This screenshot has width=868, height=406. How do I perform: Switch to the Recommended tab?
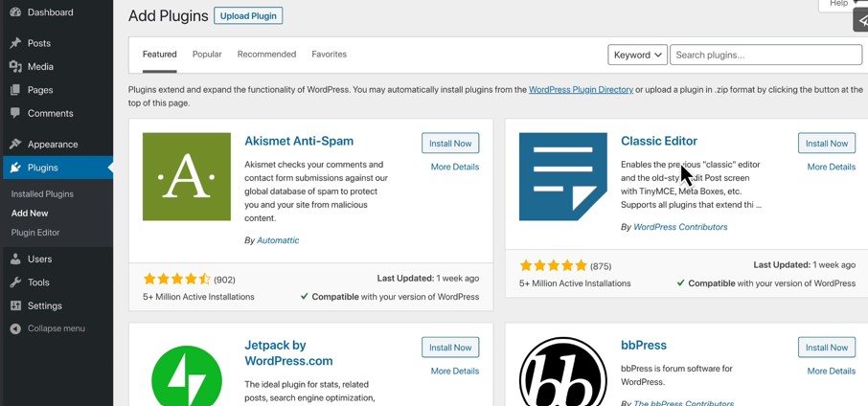pos(267,55)
